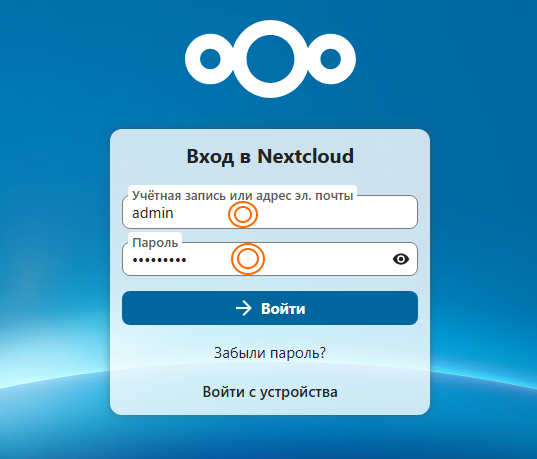
Task: Toggle password visibility with the eye icon
Action: tap(401, 259)
